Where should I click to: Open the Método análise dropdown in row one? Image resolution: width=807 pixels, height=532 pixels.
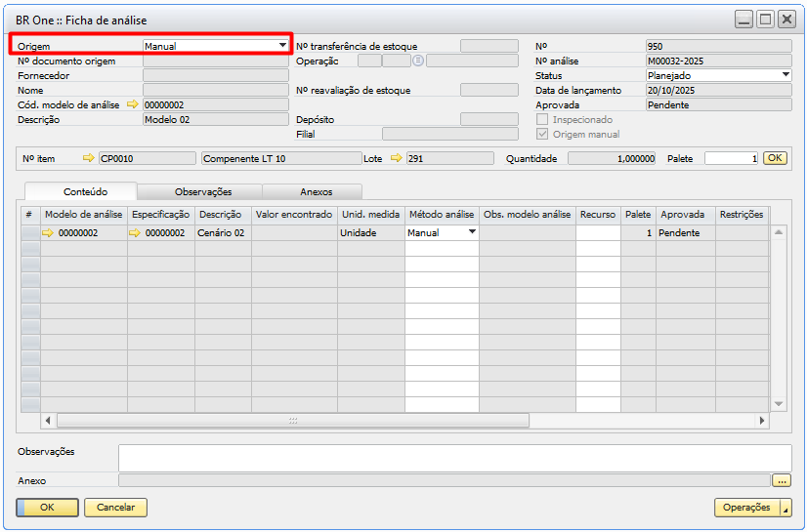472,232
